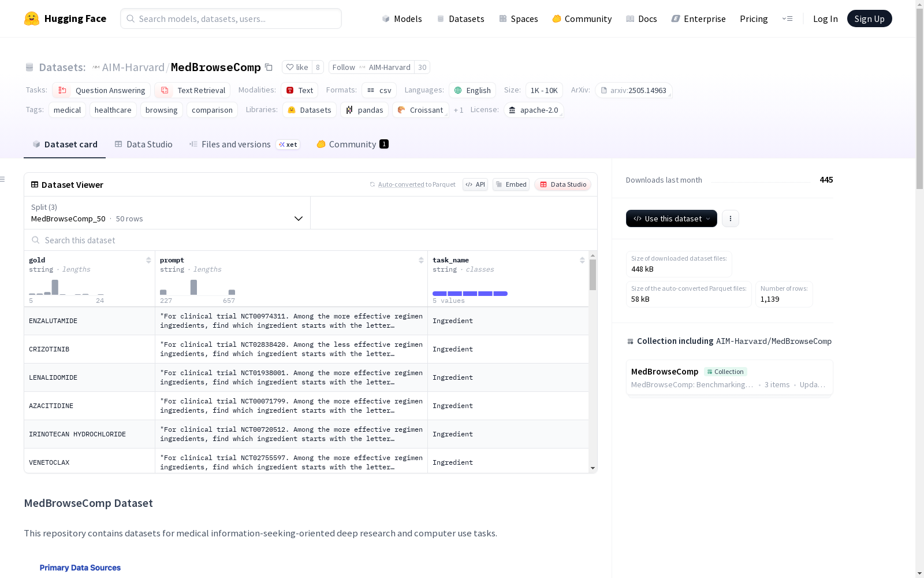
Task: Click sort icon on the prompt column
Action: [x=421, y=260]
